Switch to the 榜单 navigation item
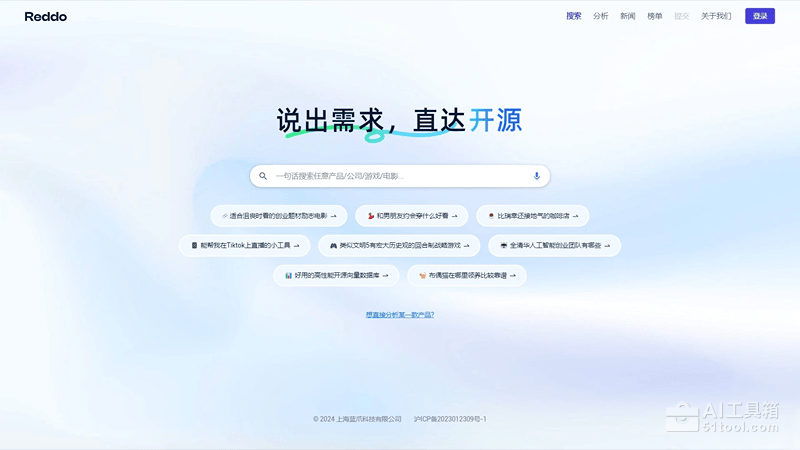 [x=655, y=16]
